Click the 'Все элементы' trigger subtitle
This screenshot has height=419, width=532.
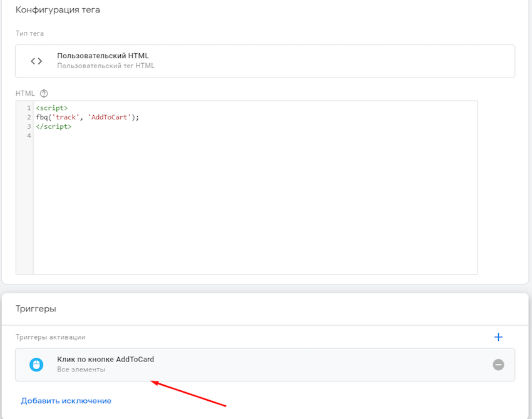point(81,370)
